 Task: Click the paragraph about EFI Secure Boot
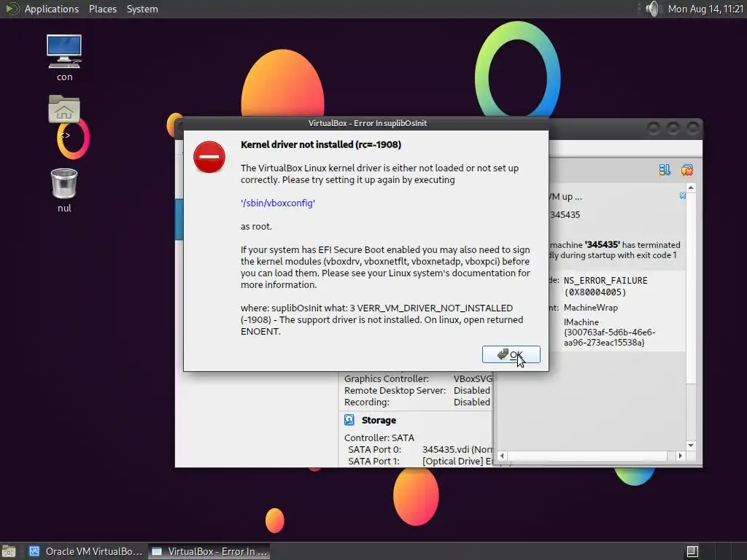click(385, 267)
